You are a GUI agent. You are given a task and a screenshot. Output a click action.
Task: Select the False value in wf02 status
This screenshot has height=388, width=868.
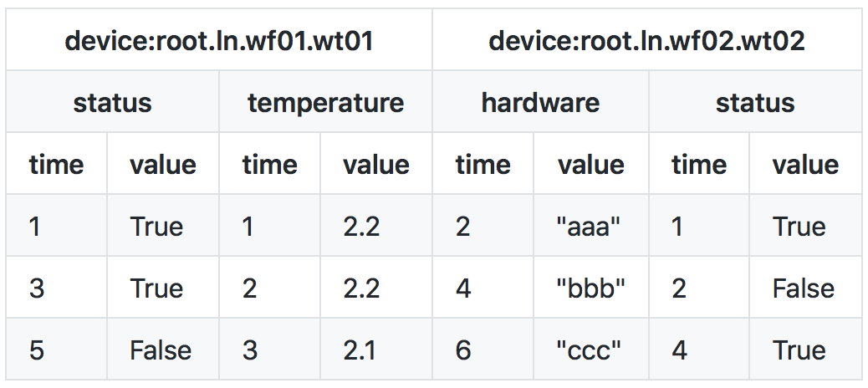(804, 288)
